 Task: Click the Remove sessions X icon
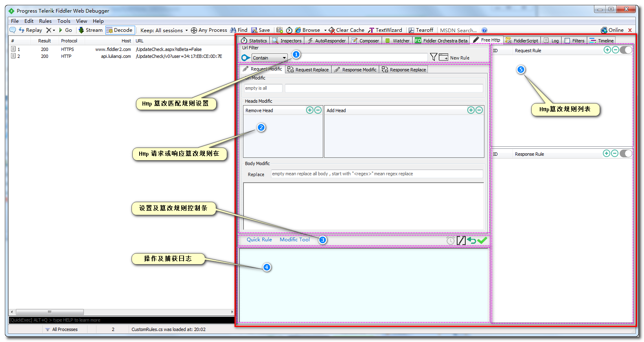pyautogui.click(x=48, y=30)
